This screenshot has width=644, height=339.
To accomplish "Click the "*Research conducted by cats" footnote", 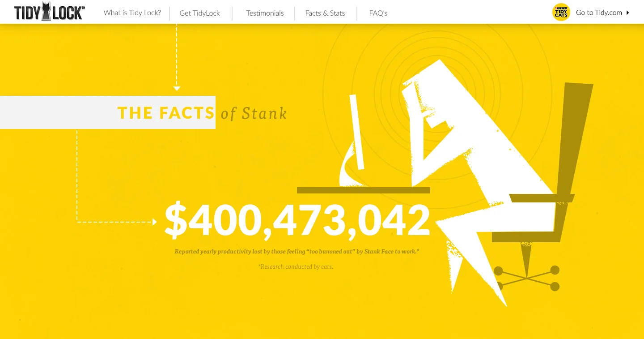I will (x=296, y=266).
